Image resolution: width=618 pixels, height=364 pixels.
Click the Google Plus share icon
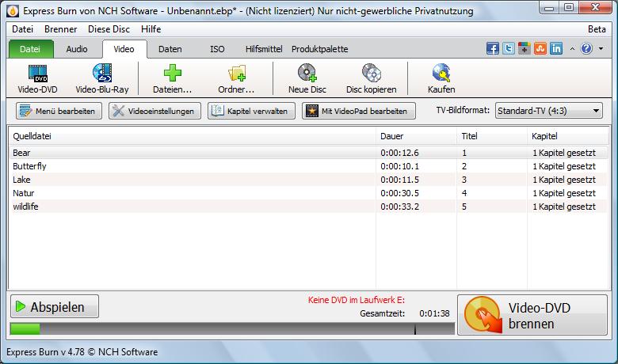pos(525,48)
